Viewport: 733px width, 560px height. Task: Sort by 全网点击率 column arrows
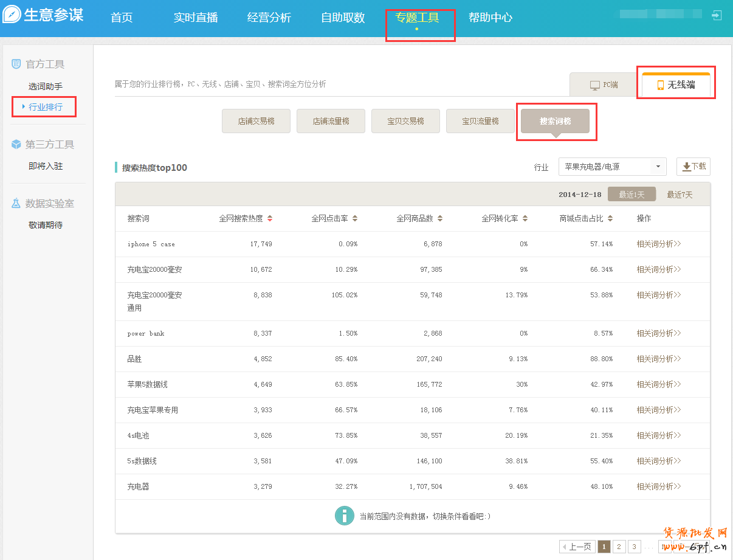pos(355,219)
